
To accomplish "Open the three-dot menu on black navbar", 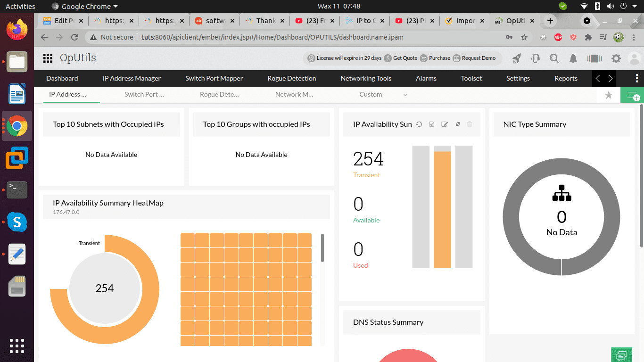I will [x=637, y=78].
